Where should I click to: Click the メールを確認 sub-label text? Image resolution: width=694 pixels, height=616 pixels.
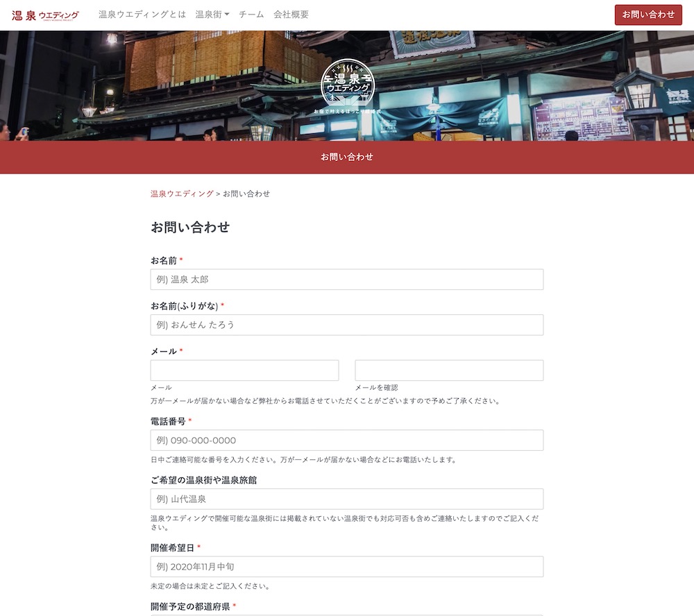(x=376, y=388)
